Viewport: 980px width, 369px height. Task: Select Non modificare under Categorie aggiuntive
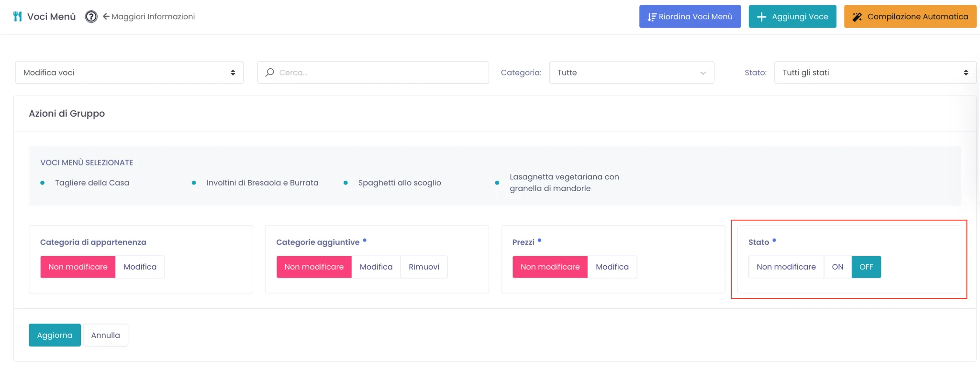click(x=314, y=267)
